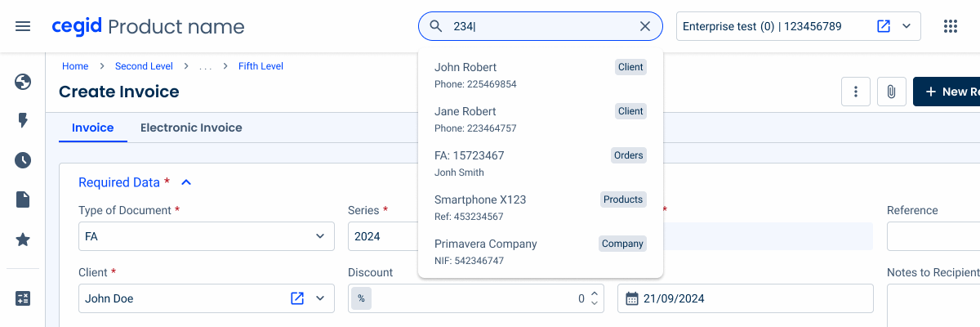Collapse the Required Data section
980x327 pixels.
tap(186, 182)
